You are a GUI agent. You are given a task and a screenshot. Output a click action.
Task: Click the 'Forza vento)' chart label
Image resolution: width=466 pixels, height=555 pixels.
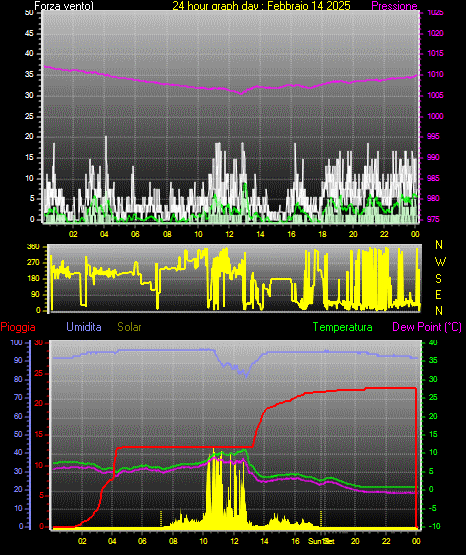64,6
